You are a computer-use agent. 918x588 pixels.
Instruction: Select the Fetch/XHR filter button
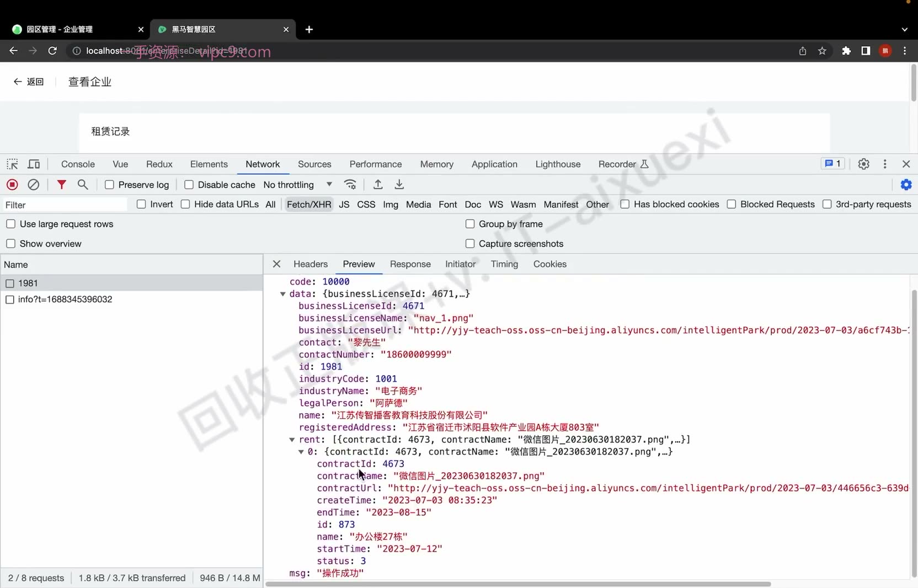[x=309, y=205]
